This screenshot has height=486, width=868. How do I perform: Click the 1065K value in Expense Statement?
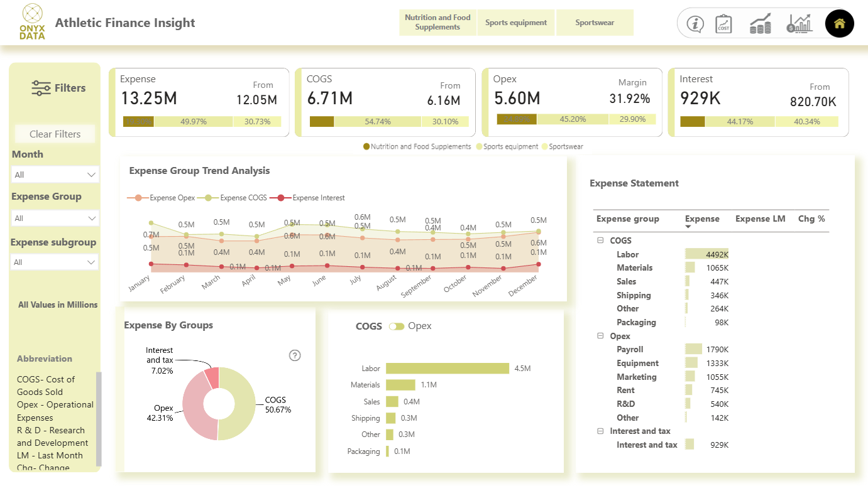point(717,268)
